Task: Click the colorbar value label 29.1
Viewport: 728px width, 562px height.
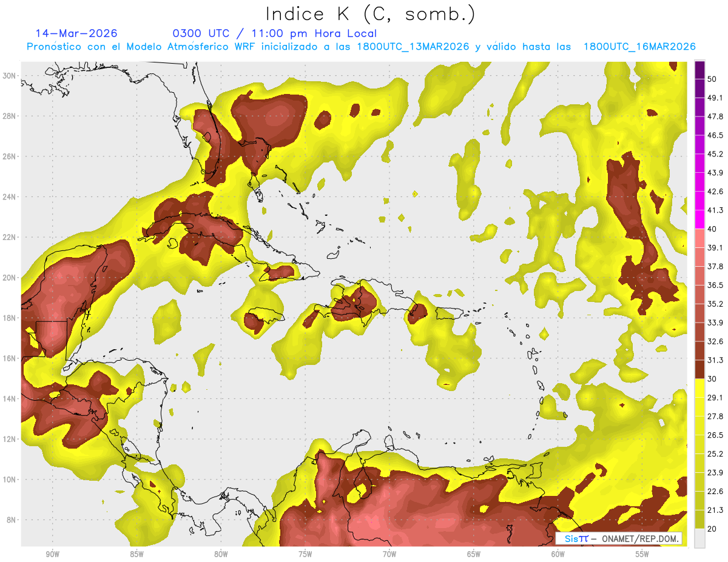Action: pos(715,398)
